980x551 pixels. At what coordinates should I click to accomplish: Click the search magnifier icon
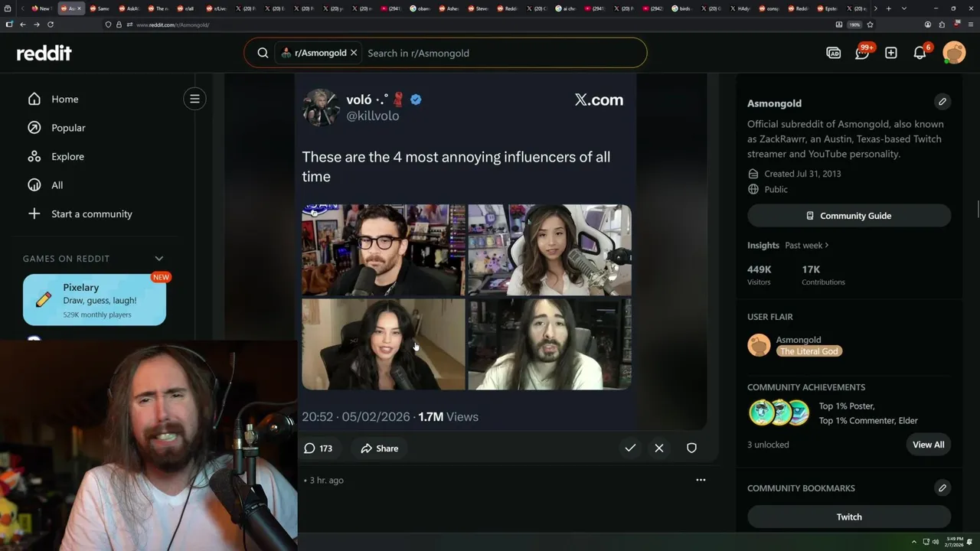pyautogui.click(x=263, y=53)
